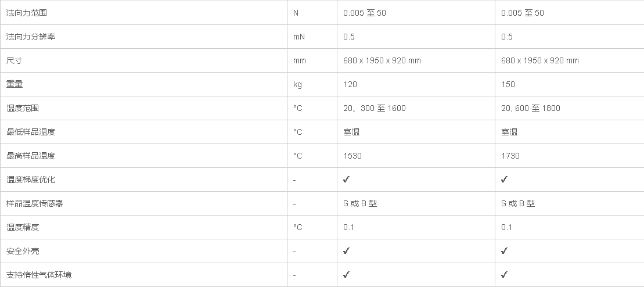Select the 样品温度传感器 row label
644x287 pixels.
click(x=35, y=203)
